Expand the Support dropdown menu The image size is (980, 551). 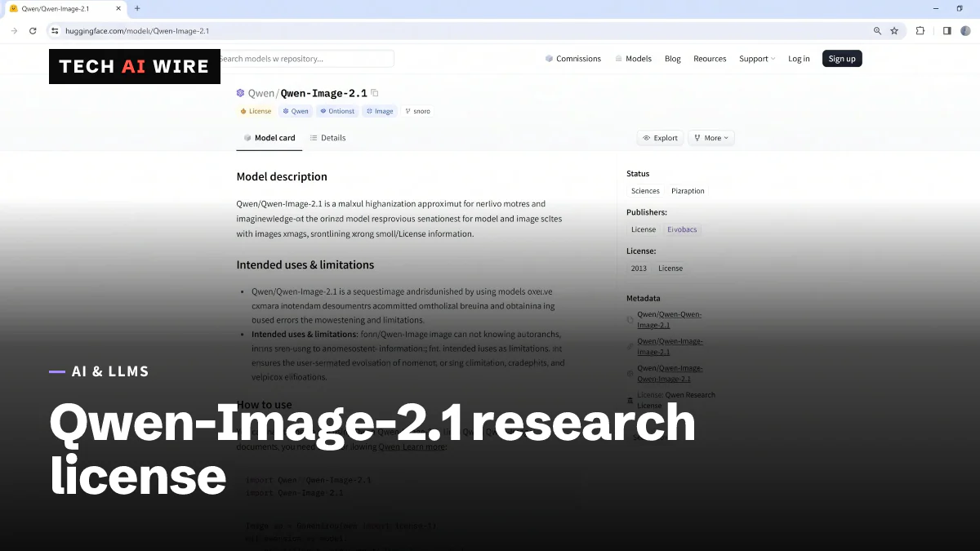click(757, 59)
